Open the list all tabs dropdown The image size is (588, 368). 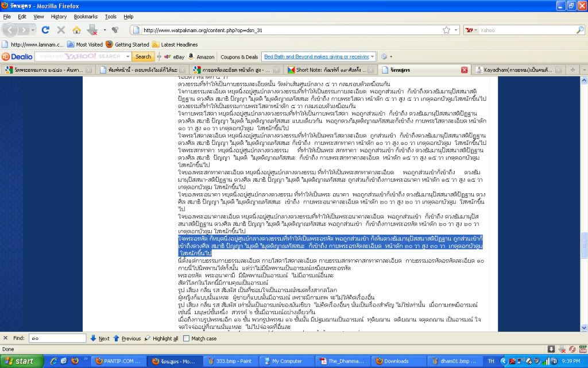point(584,70)
